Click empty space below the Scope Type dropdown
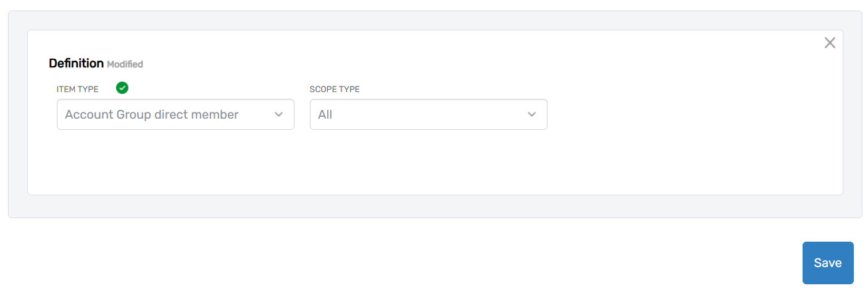Viewport: 868px width, 288px height. (x=428, y=162)
